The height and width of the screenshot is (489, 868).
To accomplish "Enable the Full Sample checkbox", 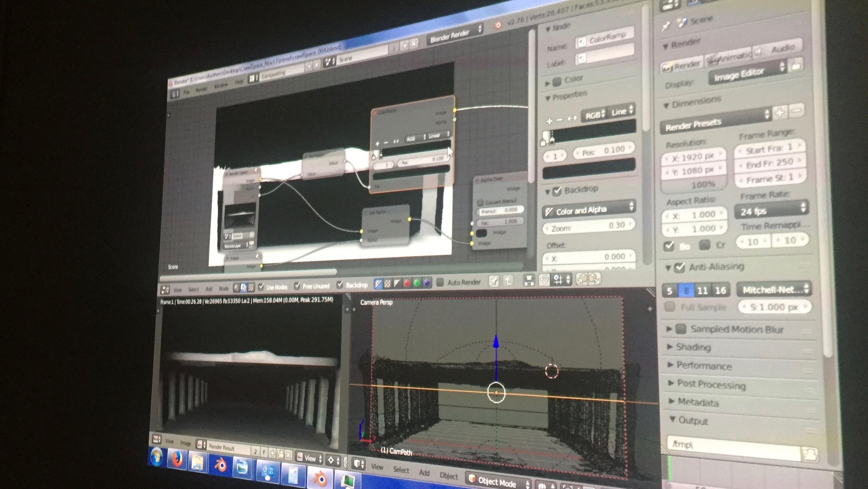I will 670,307.
